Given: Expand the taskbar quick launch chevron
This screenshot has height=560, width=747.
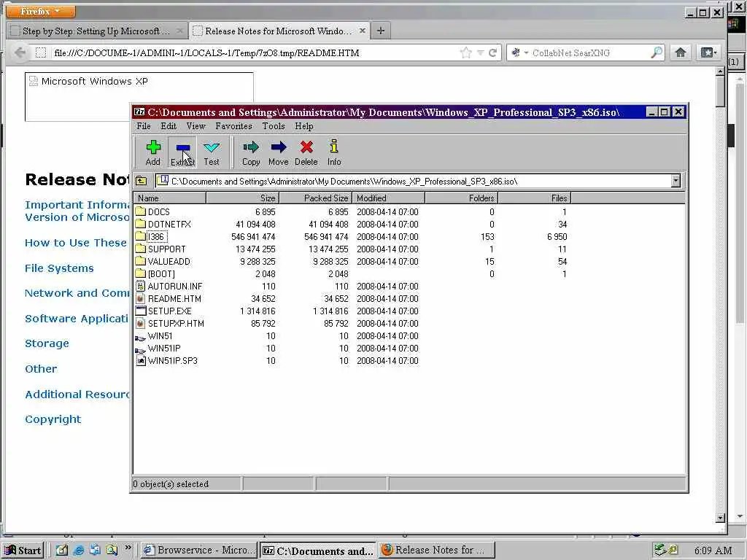Looking at the screenshot, I should 128,548.
